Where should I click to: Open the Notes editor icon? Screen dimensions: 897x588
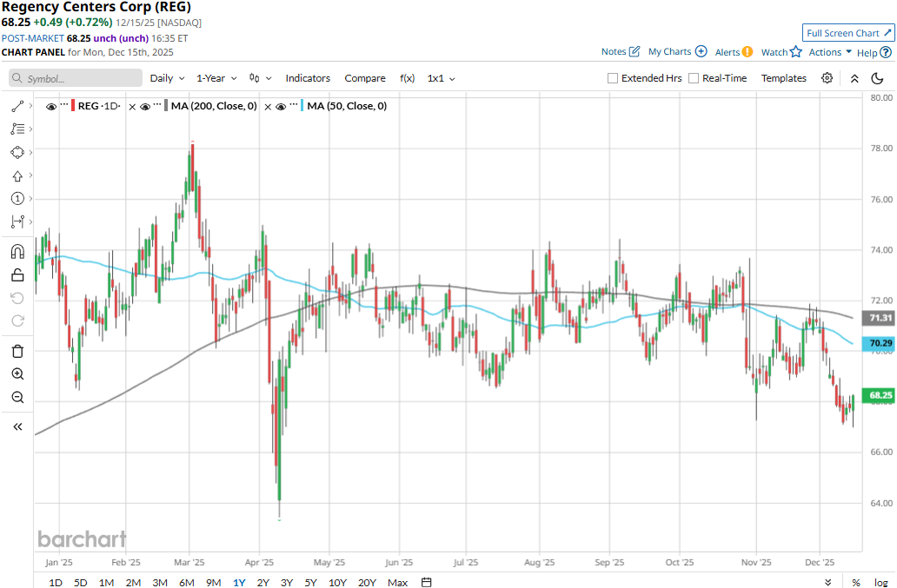634,51
